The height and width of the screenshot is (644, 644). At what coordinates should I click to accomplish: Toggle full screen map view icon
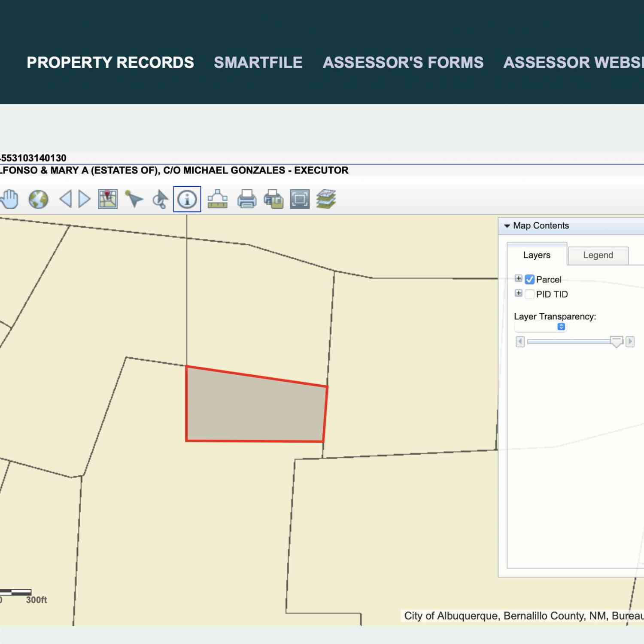pos(300,199)
